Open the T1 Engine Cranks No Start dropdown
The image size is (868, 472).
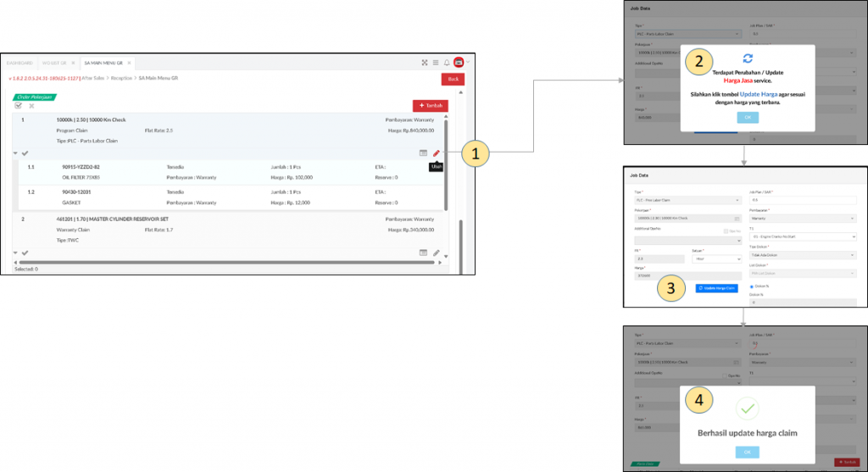(802, 236)
